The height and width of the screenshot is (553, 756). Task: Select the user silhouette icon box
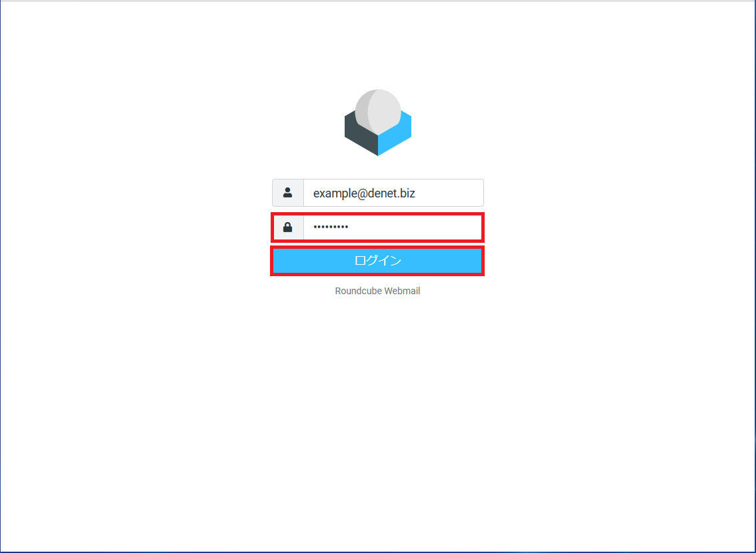(288, 193)
